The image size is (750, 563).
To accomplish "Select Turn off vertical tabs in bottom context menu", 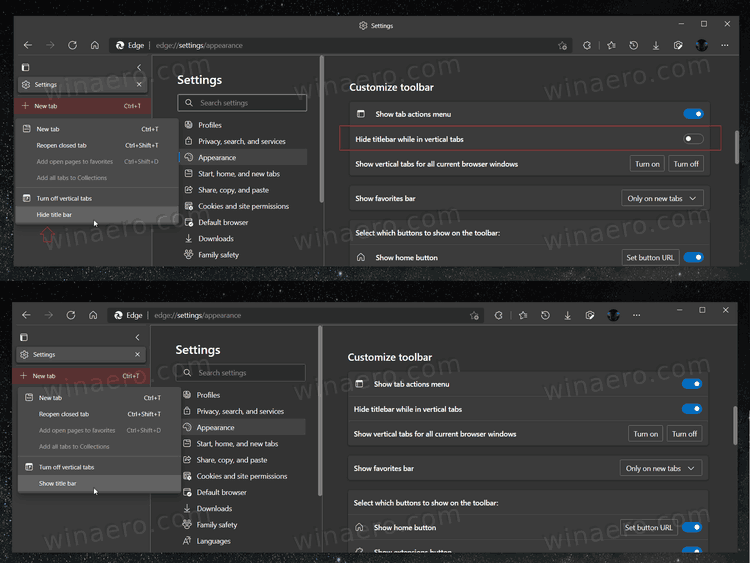I will click(x=99, y=467).
